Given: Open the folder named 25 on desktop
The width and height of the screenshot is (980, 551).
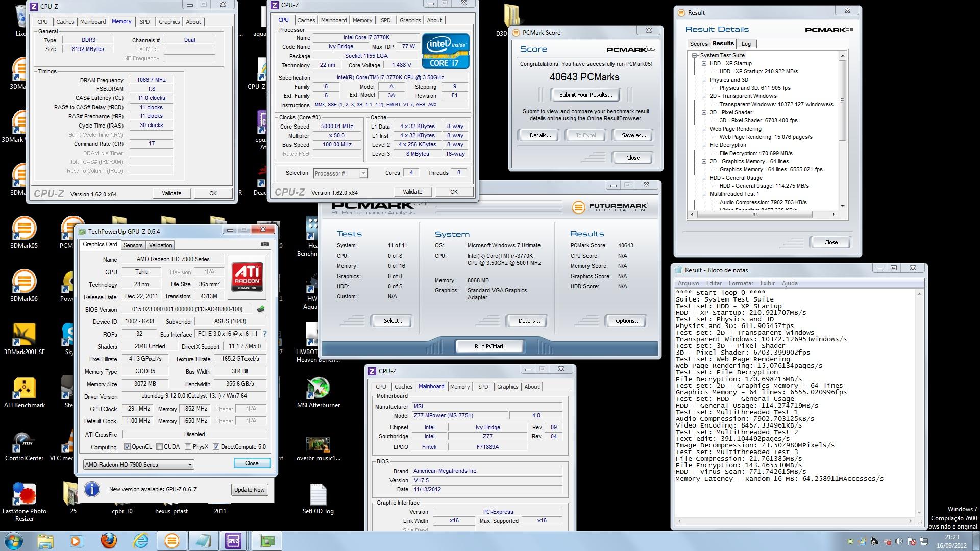Looking at the screenshot, I should point(73,497).
